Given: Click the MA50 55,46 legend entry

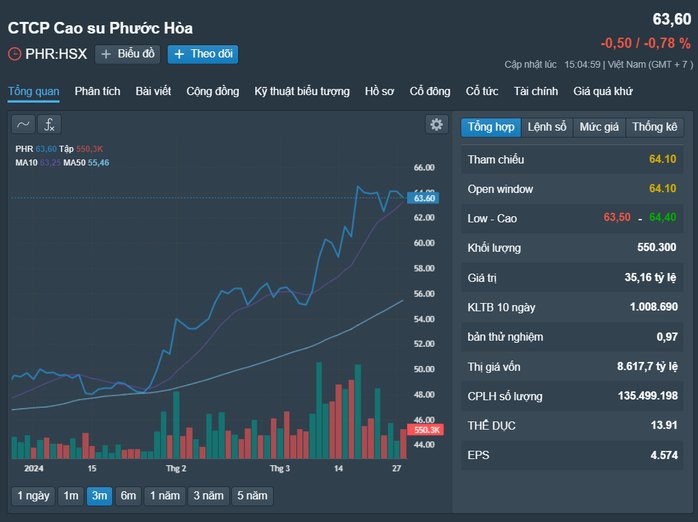Looking at the screenshot, I should [x=86, y=162].
